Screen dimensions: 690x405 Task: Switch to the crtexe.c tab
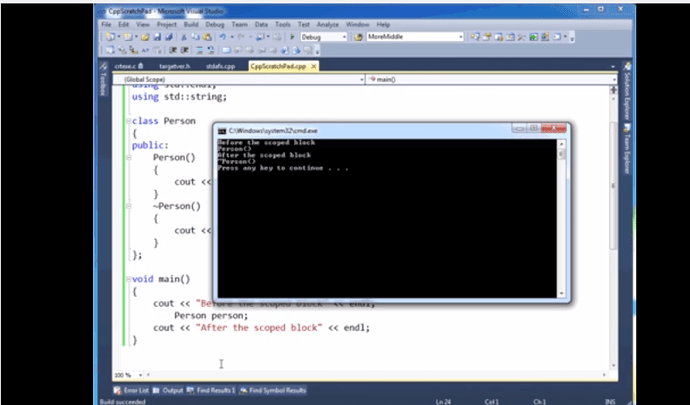click(x=128, y=66)
